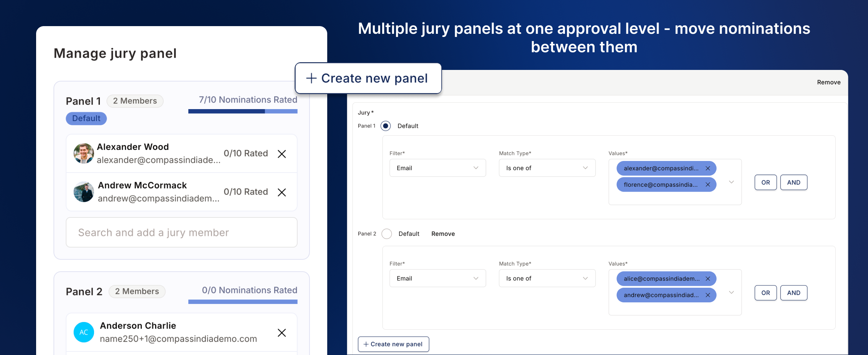868x355 pixels.
Task: Click Panel 1 nominations rated progress bar
Action: tap(243, 111)
